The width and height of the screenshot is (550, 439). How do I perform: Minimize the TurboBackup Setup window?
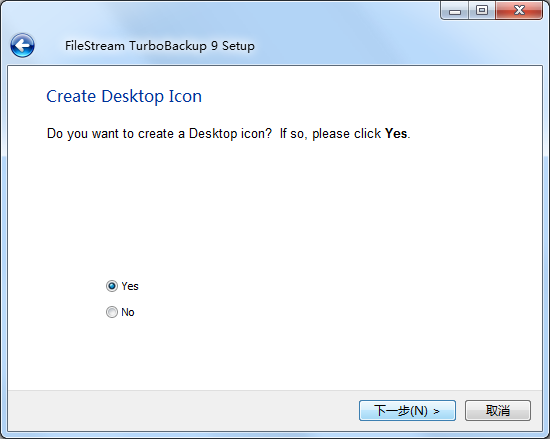[455, 11]
